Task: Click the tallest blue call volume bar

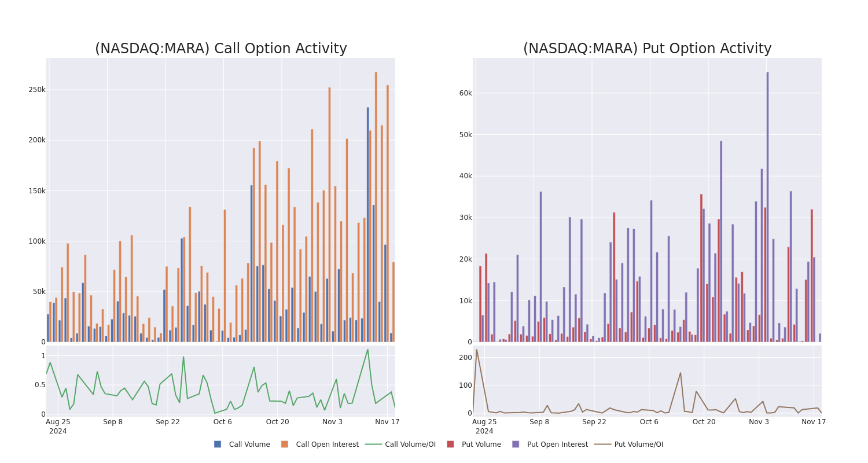Action: (367, 225)
